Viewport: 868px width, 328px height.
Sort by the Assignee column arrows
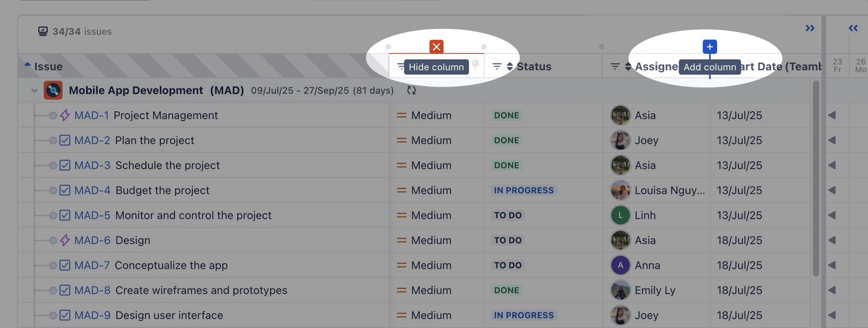[628, 67]
